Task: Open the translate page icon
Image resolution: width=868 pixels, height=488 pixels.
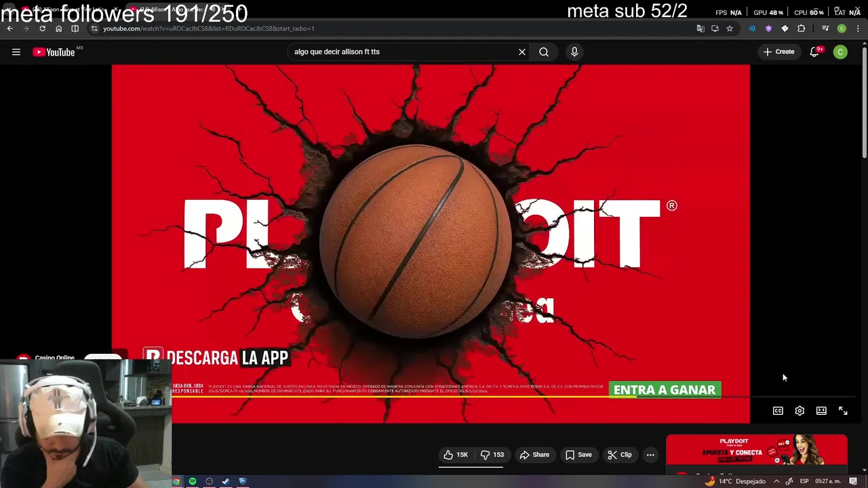Action: click(701, 28)
